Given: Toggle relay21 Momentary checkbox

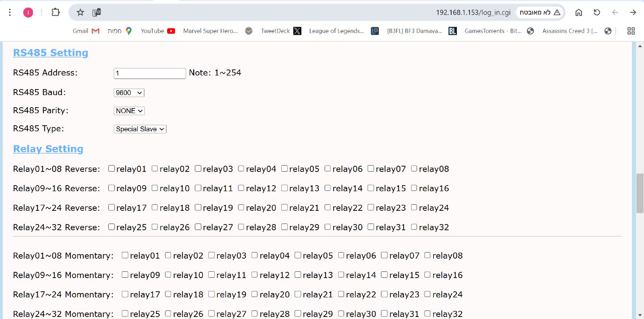Looking at the screenshot, I should (x=298, y=294).
